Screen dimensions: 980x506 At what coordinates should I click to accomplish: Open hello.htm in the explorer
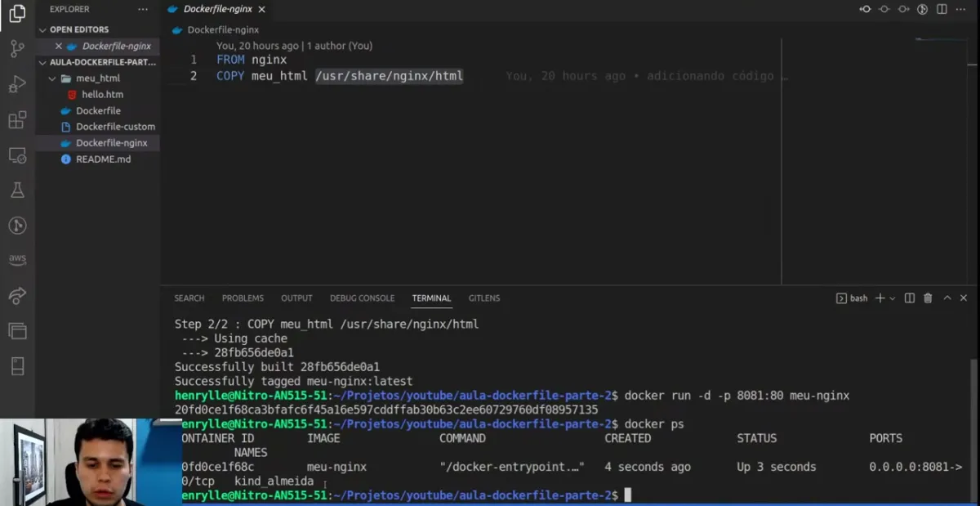(97, 95)
